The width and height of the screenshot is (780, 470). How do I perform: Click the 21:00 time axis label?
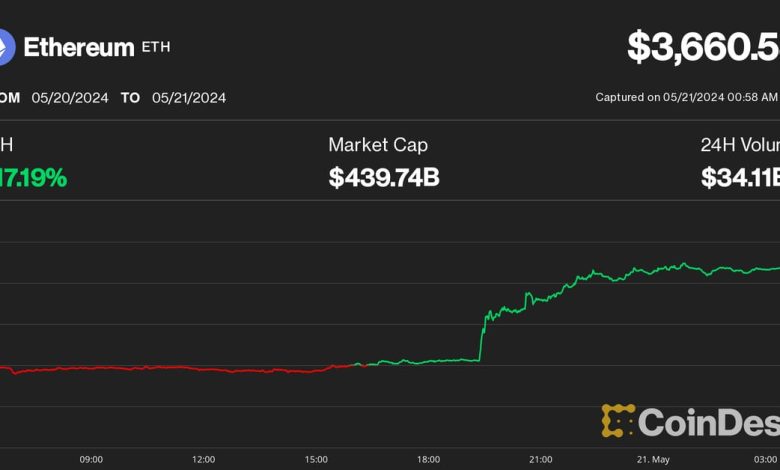(540, 459)
